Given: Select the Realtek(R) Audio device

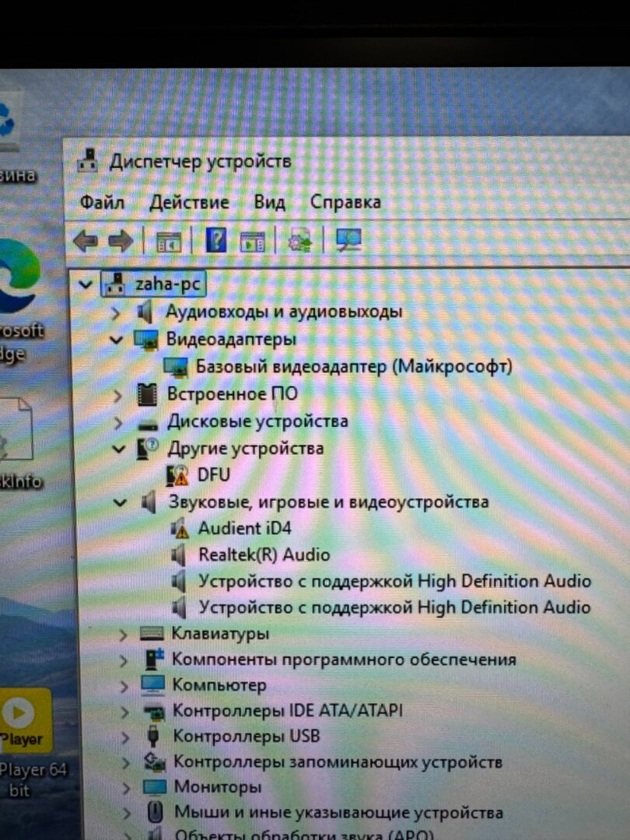Looking at the screenshot, I should (x=264, y=555).
